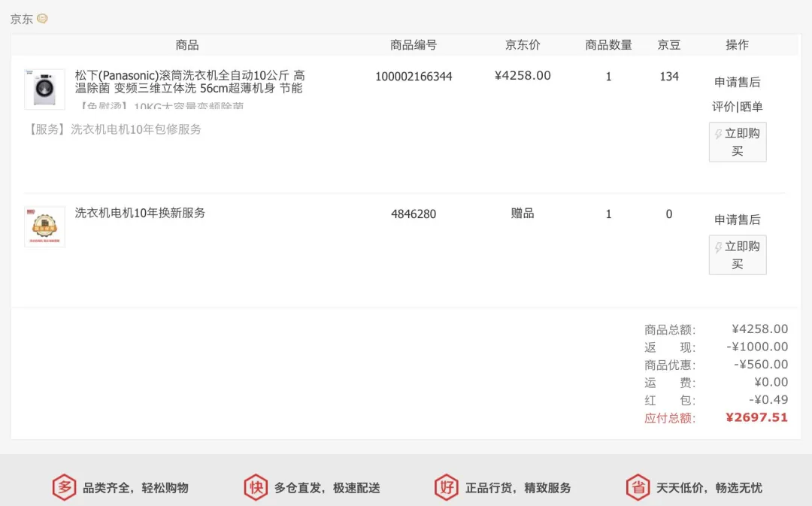
Task: Click the 返现 -¥1000.00 amount
Action: pyautogui.click(x=757, y=347)
